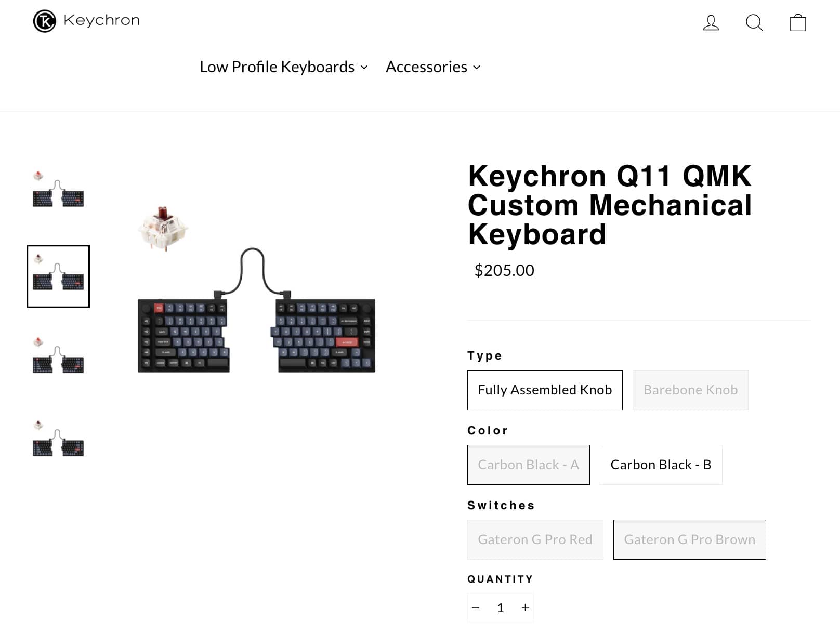Expand the Low Profile Keyboards menu
This screenshot has width=840, height=634.
point(284,67)
